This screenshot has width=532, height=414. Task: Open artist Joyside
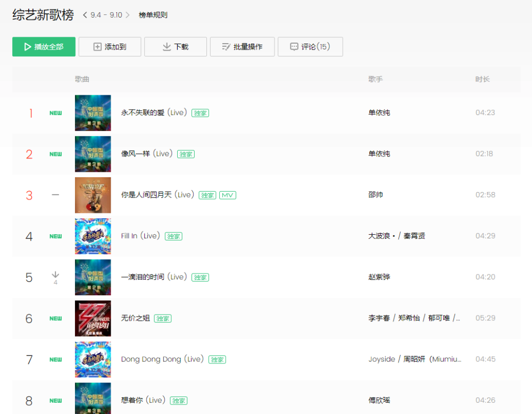point(381,359)
